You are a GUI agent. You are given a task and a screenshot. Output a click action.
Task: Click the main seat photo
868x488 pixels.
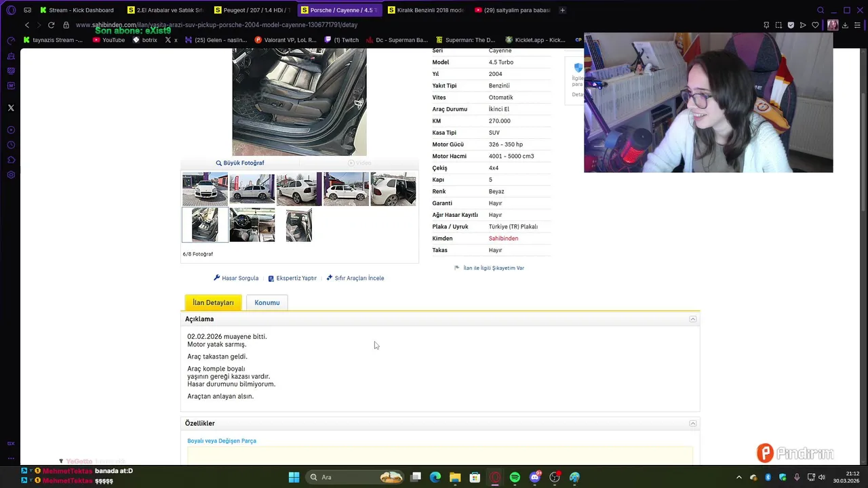pos(299,102)
